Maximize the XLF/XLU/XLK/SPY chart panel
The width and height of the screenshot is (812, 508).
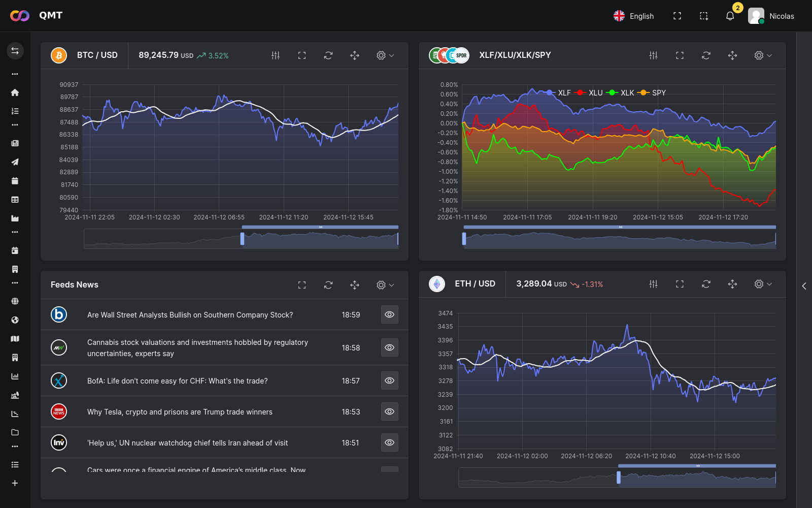tap(680, 55)
